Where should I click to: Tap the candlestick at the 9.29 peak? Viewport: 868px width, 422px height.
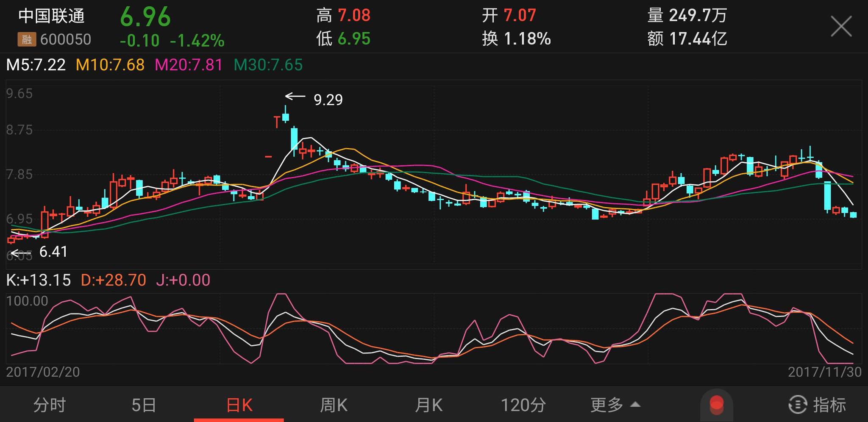286,114
